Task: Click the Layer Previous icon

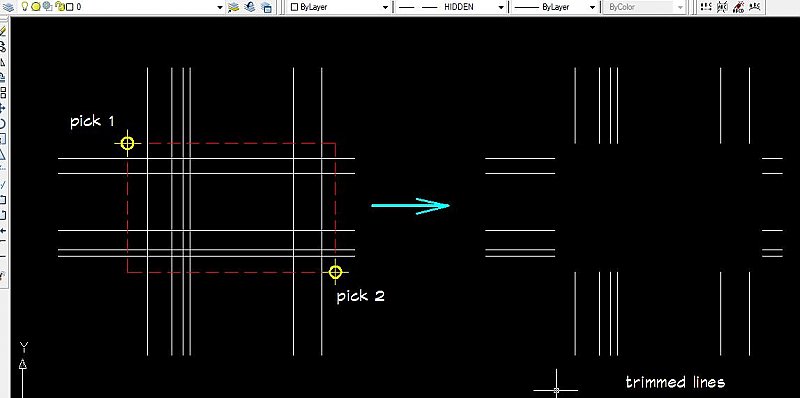Action: click(250, 7)
